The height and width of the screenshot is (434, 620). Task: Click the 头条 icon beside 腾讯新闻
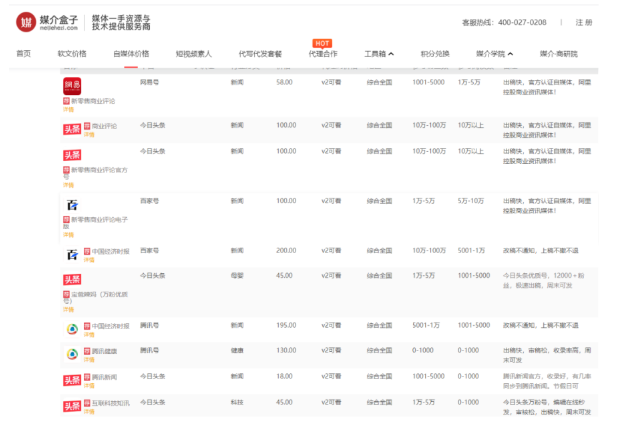tap(73, 379)
